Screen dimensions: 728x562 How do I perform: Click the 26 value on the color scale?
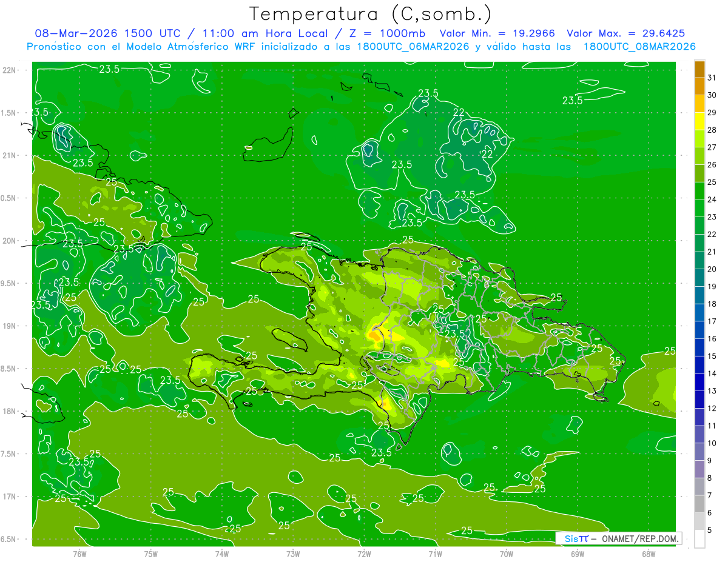tap(712, 164)
